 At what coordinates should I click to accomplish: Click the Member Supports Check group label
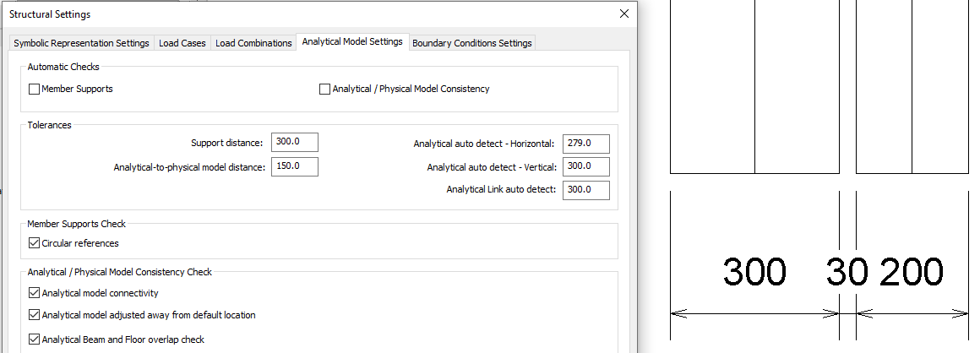(76, 224)
